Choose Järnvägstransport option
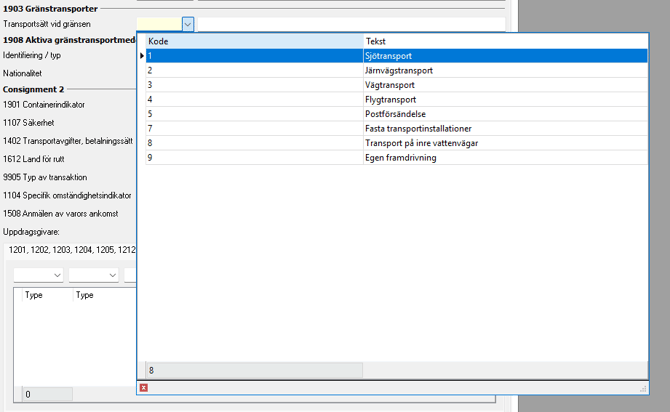 [x=398, y=71]
